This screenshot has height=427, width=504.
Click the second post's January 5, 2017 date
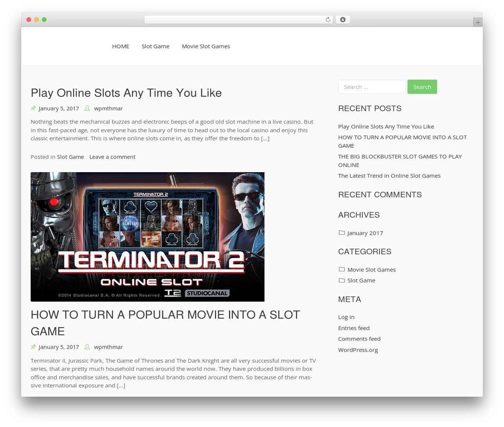click(x=59, y=347)
